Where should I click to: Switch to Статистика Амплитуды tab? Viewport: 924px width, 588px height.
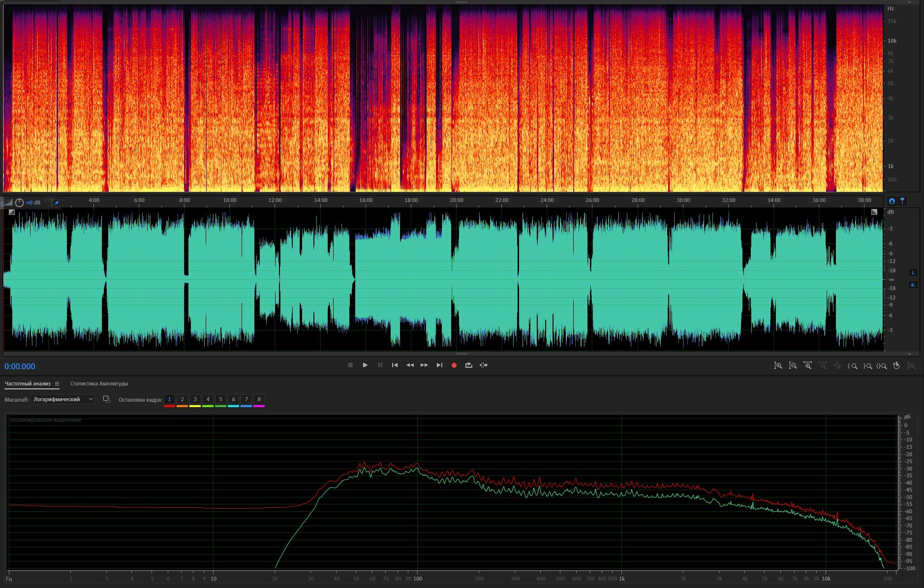[x=99, y=383]
